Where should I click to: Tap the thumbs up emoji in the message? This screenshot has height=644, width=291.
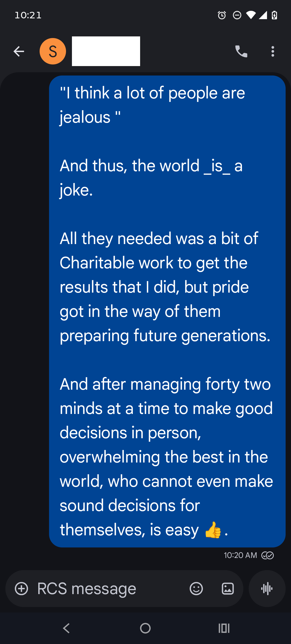(x=213, y=530)
